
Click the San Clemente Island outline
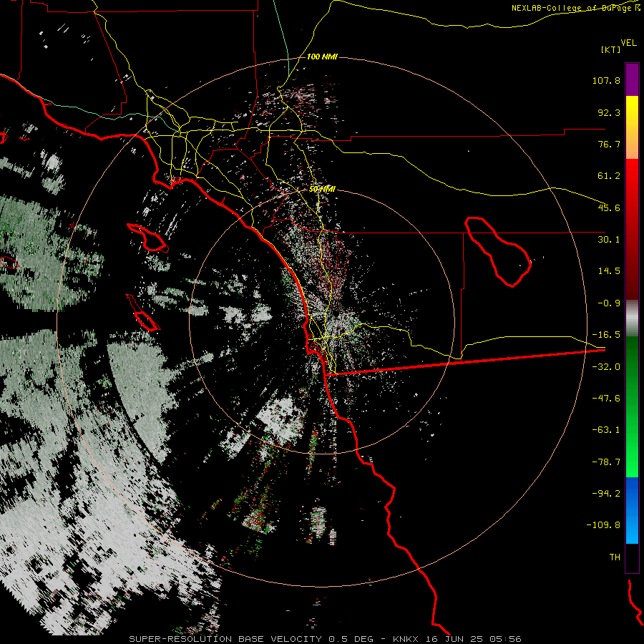point(142,313)
